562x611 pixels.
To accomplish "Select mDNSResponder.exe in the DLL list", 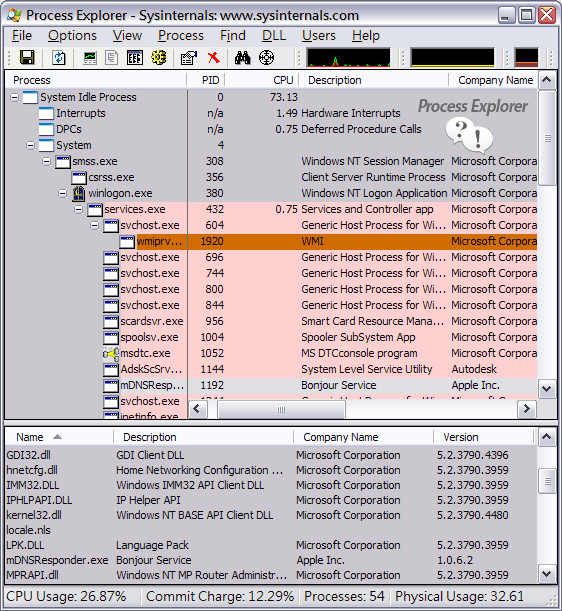I will point(271,560).
